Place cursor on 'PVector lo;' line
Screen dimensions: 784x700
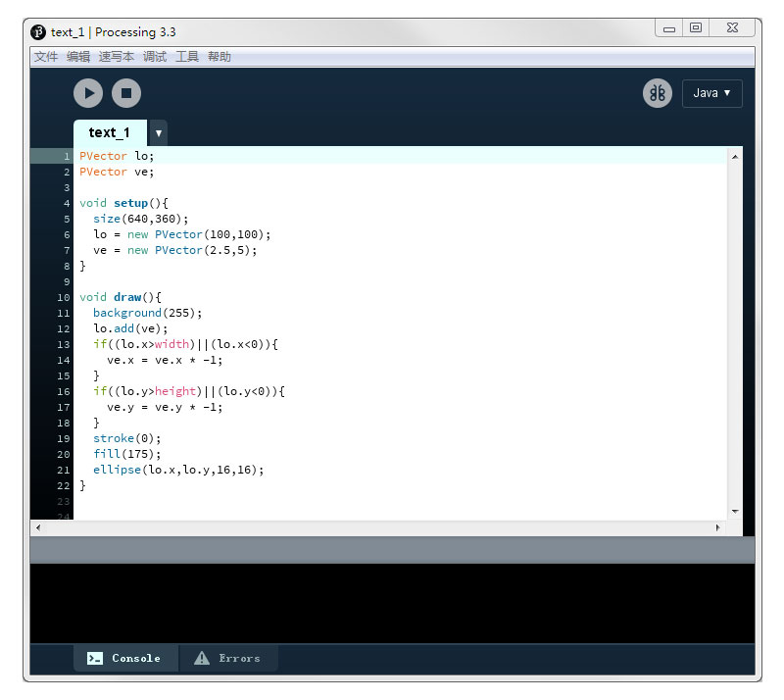tap(117, 156)
